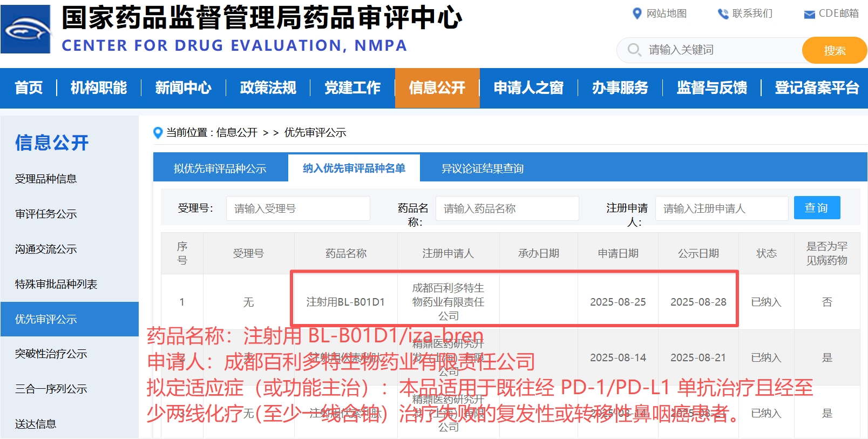The image size is (868, 439).
Task: Click the 申请日期 column header
Action: click(618, 253)
